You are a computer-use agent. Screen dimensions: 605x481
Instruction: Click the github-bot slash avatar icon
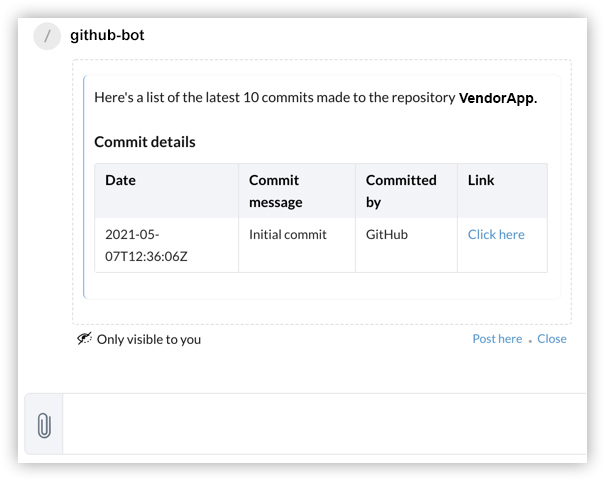(47, 36)
